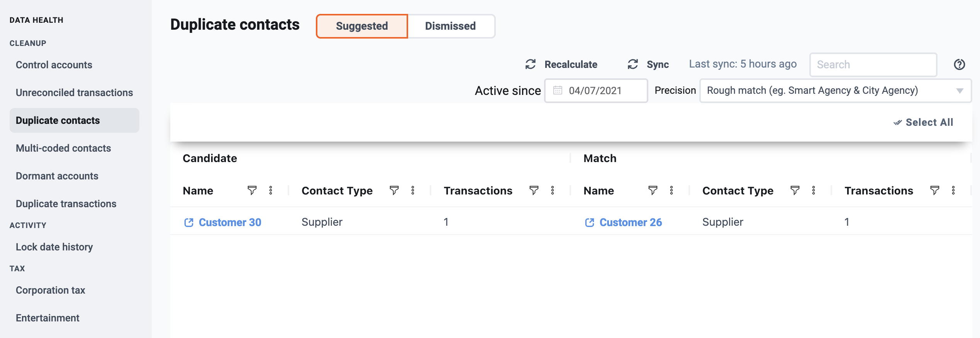Open filter for Candidate Contact Type column
This screenshot has width=980, height=338.
pos(394,190)
